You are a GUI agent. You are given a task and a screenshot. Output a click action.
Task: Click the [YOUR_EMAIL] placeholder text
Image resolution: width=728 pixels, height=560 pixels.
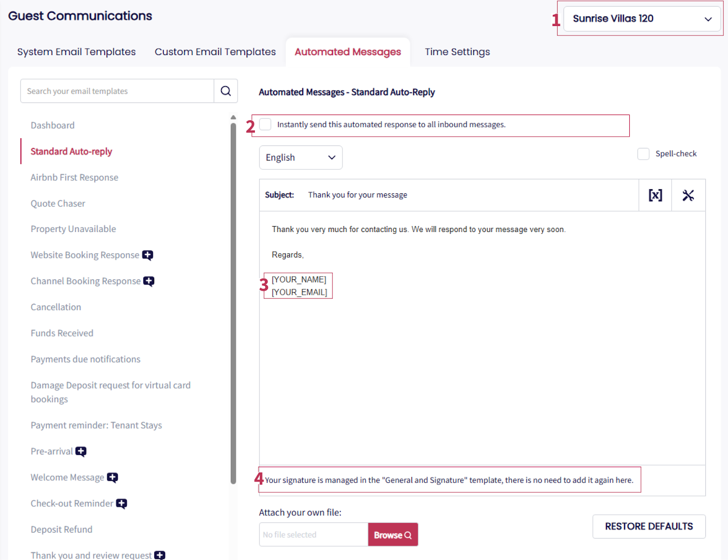pyautogui.click(x=299, y=293)
